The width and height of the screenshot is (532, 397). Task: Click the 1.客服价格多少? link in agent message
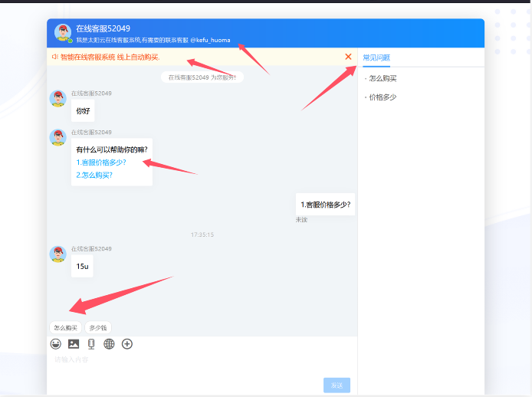tap(101, 162)
